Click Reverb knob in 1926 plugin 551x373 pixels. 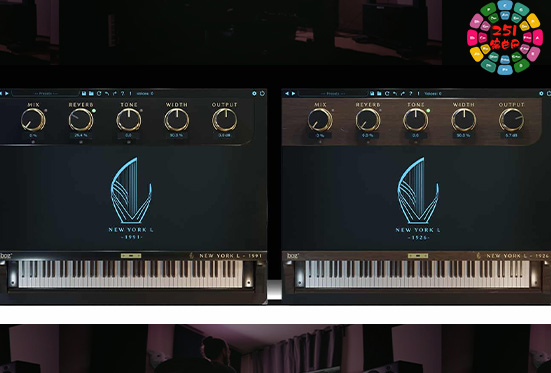[368, 120]
